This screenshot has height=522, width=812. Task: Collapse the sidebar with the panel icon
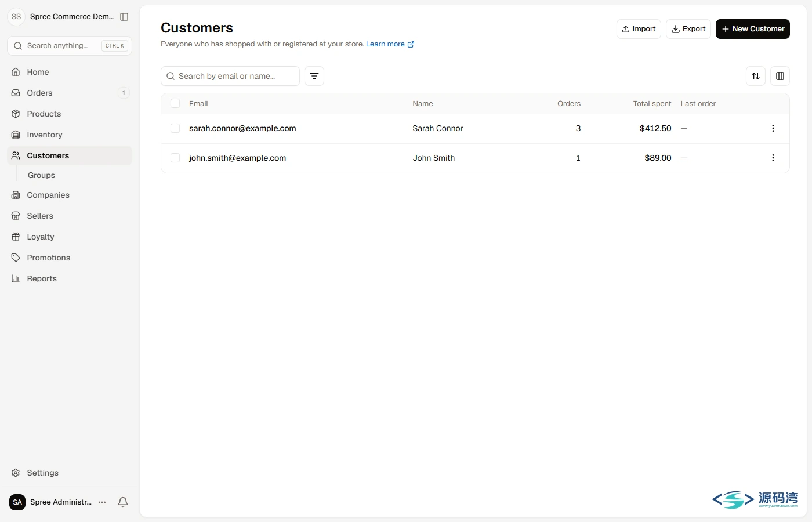click(x=124, y=17)
